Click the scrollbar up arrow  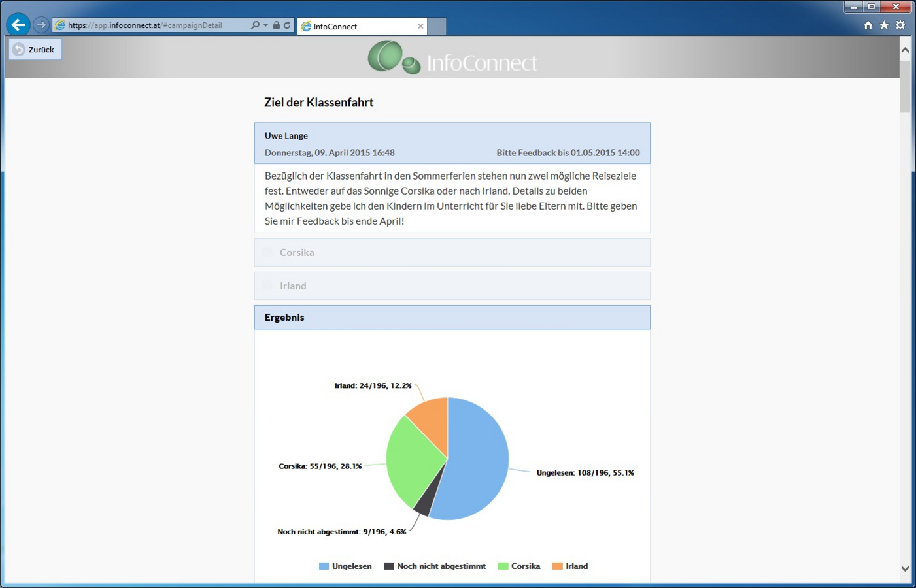(905, 50)
